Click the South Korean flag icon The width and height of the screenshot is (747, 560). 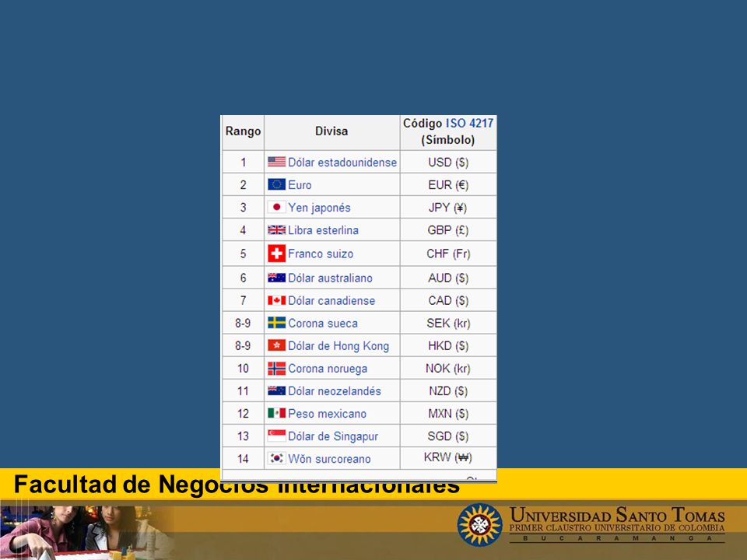[x=276, y=458]
